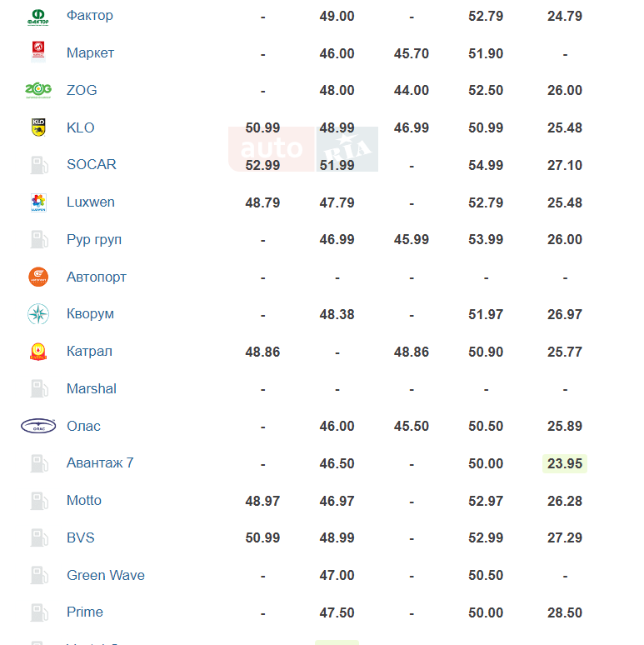Click the ZOG green logo icon
This screenshot has height=645, width=644.
pyautogui.click(x=38, y=90)
